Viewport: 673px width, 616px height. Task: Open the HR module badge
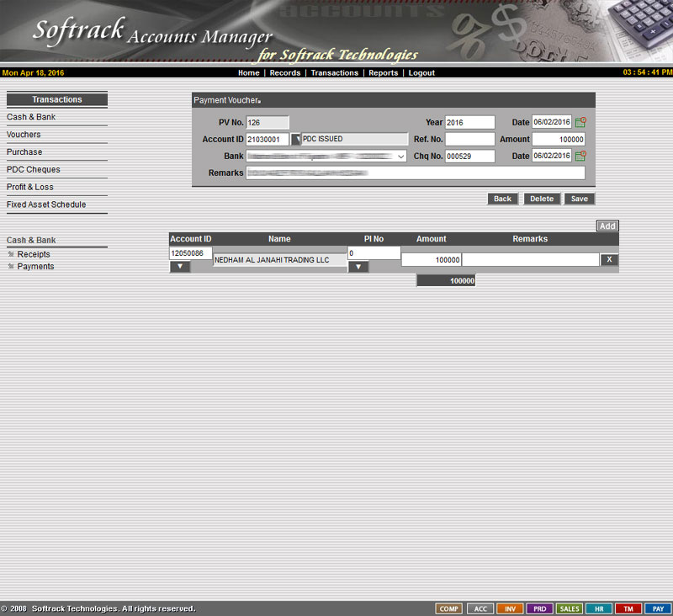(x=598, y=608)
